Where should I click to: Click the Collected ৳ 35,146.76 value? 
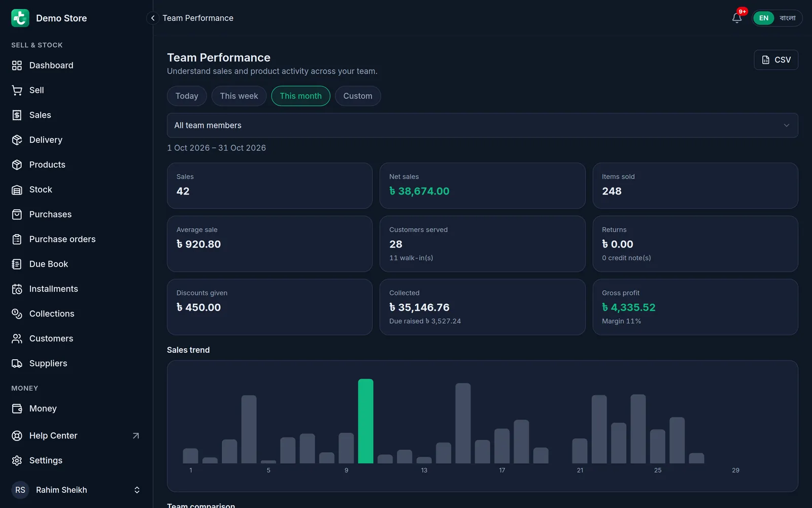tap(419, 307)
